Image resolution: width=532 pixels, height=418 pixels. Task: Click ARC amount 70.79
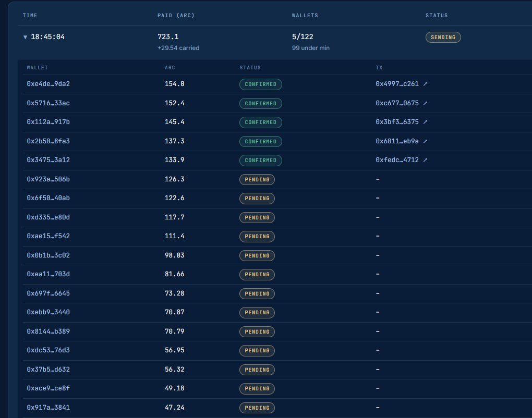point(174,331)
